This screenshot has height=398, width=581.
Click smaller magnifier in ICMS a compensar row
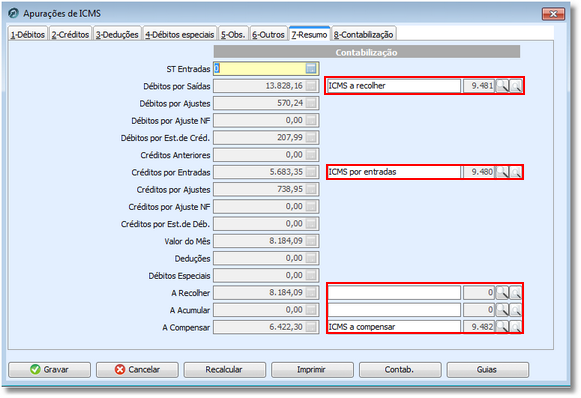coord(516,327)
